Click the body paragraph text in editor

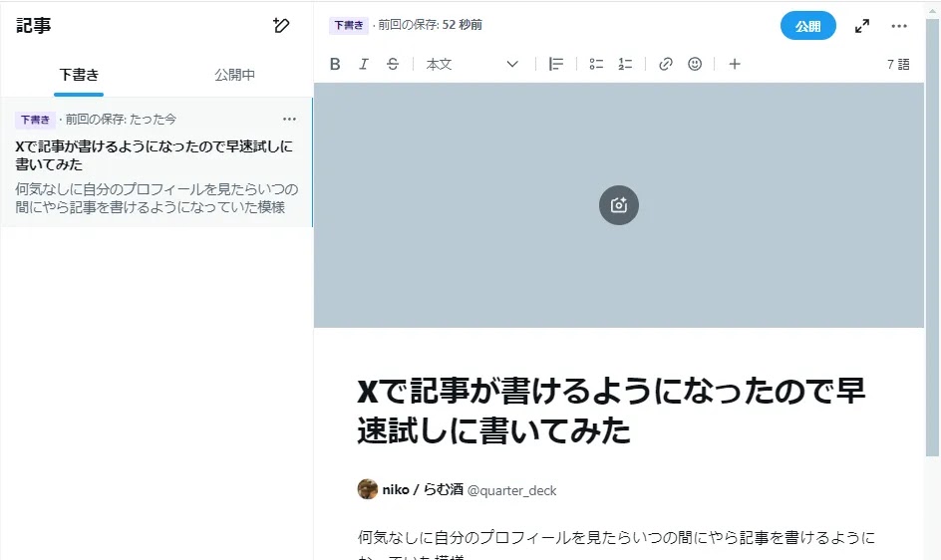[x=616, y=544]
